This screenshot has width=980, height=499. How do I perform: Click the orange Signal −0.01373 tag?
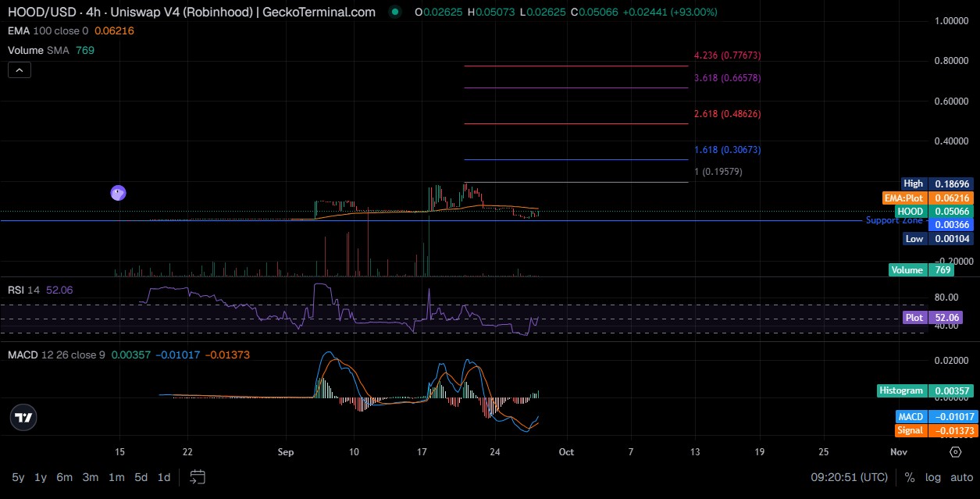(x=936, y=430)
